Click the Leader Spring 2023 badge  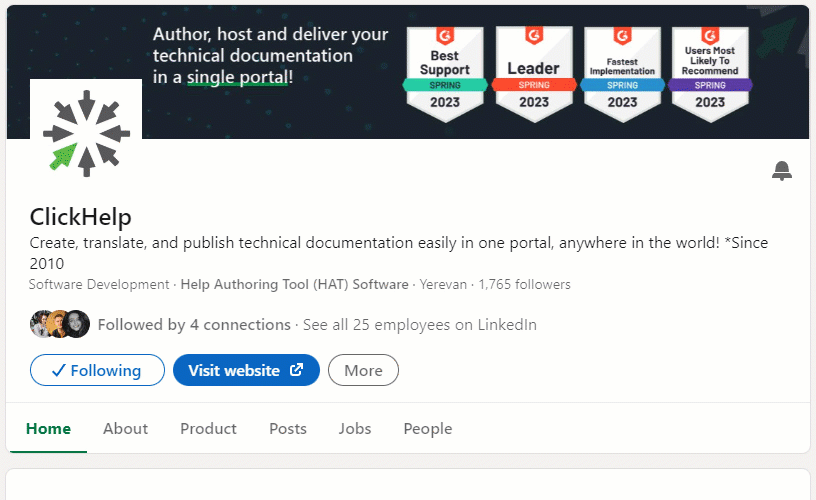(534, 74)
